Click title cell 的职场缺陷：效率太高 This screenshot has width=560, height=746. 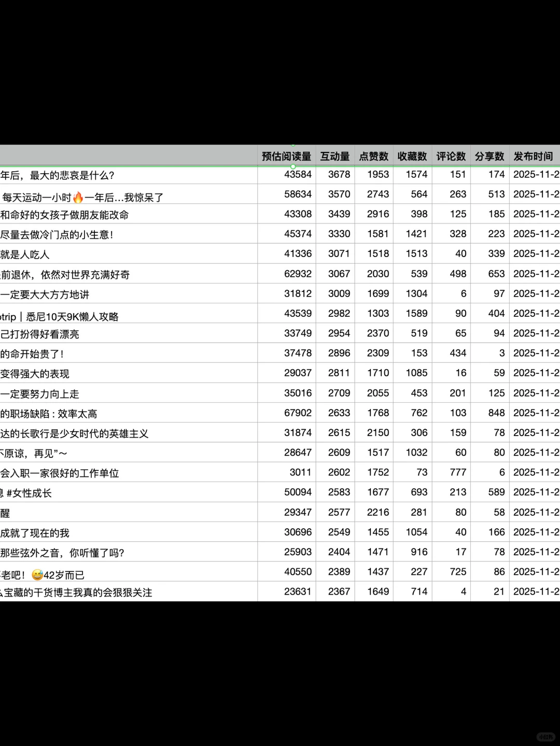pos(129,413)
